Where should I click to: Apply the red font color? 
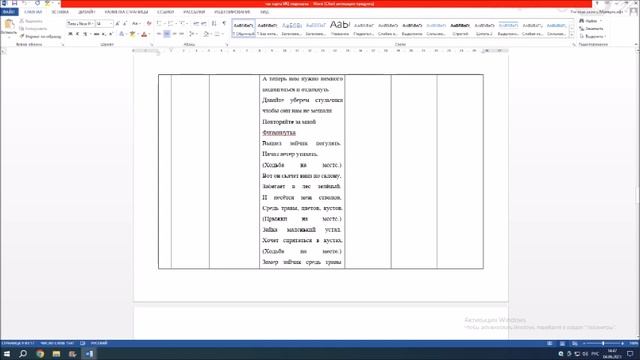[x=144, y=34]
